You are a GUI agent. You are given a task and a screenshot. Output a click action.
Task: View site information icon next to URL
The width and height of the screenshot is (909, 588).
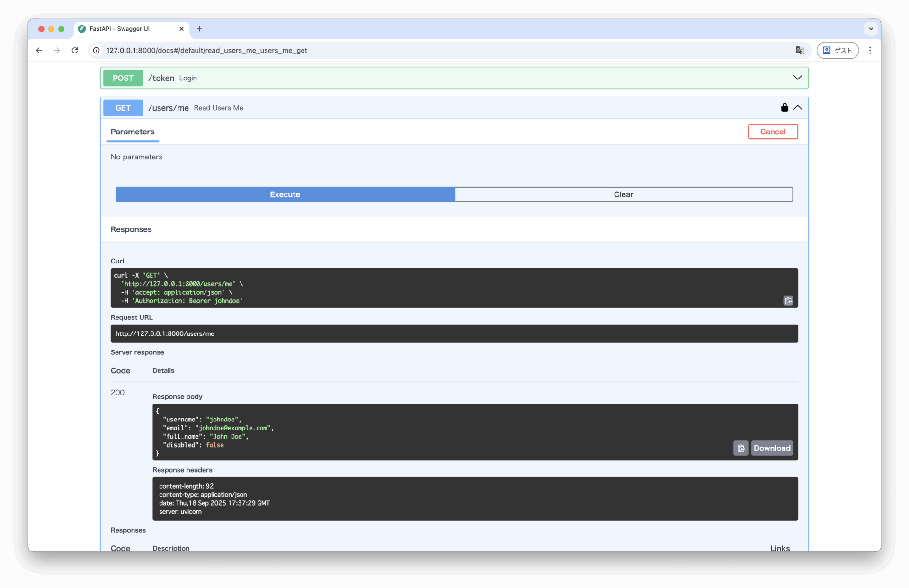96,50
